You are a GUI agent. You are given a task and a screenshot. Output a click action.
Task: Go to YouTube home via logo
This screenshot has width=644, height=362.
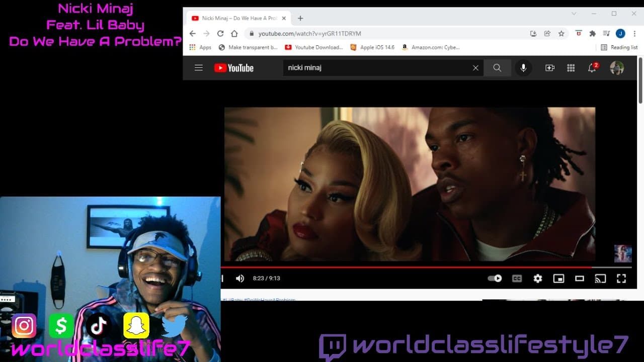pos(234,68)
